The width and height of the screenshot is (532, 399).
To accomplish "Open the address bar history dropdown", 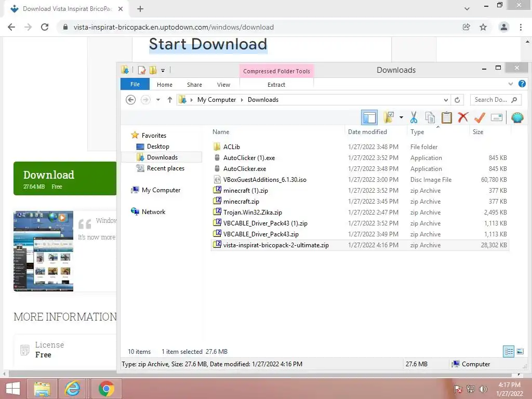I will coord(446,100).
